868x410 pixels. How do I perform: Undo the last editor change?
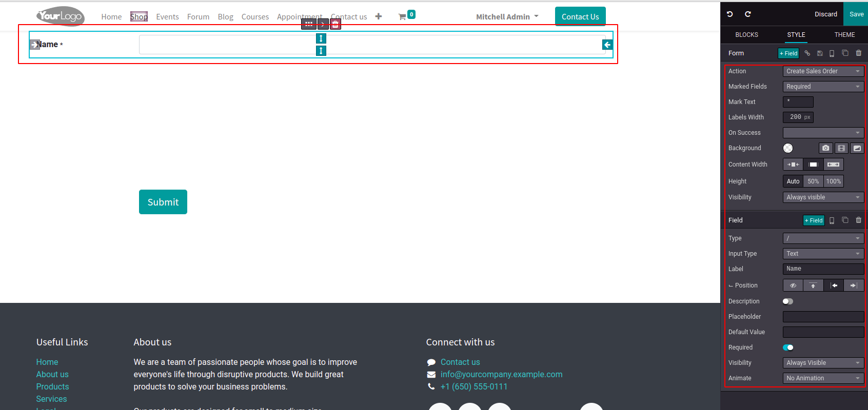pos(730,14)
